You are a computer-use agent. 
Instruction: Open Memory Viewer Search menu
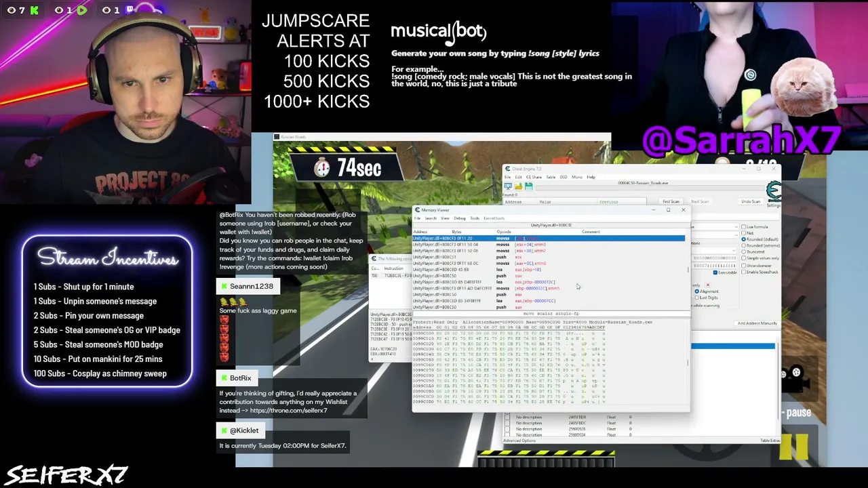coord(430,218)
